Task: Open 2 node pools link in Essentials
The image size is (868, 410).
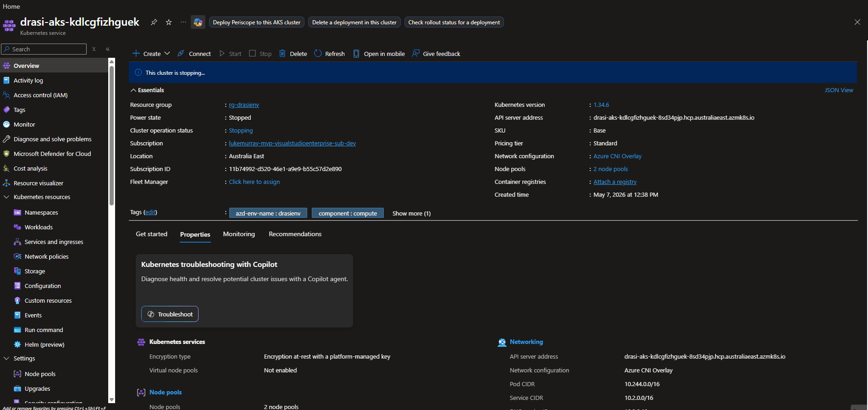Action: coord(611,169)
